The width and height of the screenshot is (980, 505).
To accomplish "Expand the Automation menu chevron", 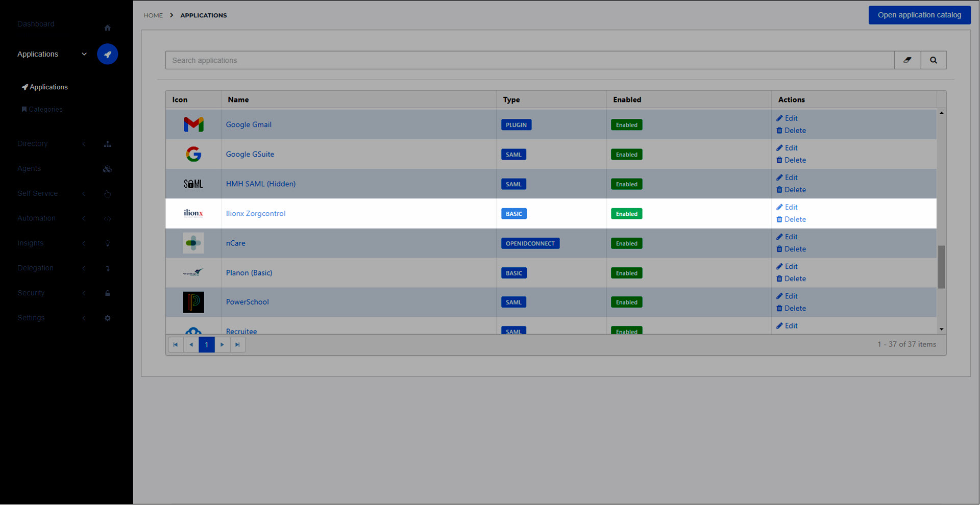I will tap(84, 219).
